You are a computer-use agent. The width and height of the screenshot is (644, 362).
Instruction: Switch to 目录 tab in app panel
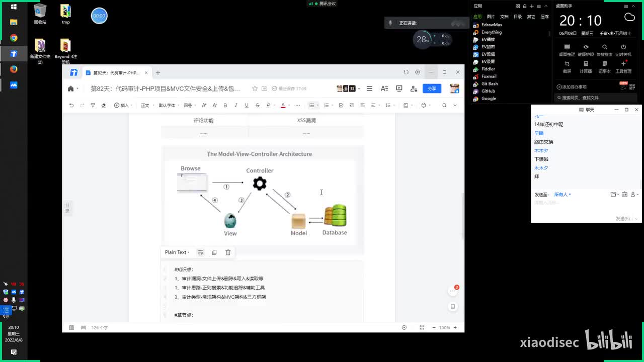[x=518, y=17]
